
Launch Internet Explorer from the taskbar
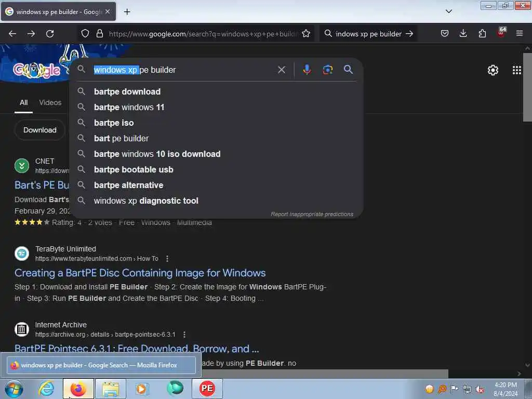point(46,389)
